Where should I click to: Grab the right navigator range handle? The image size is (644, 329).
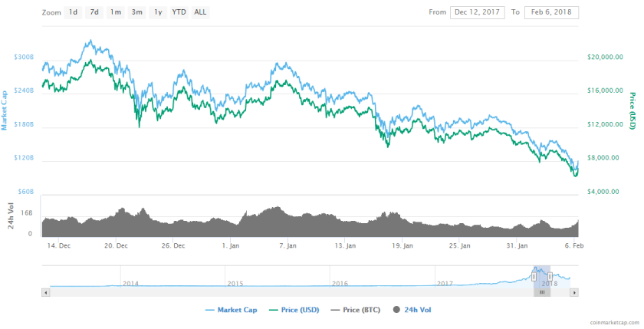(x=550, y=276)
